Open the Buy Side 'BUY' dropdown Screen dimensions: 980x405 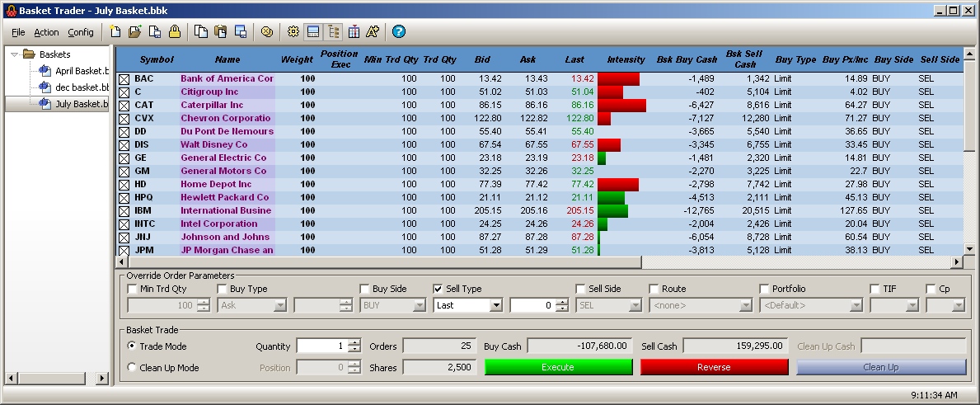(x=420, y=306)
